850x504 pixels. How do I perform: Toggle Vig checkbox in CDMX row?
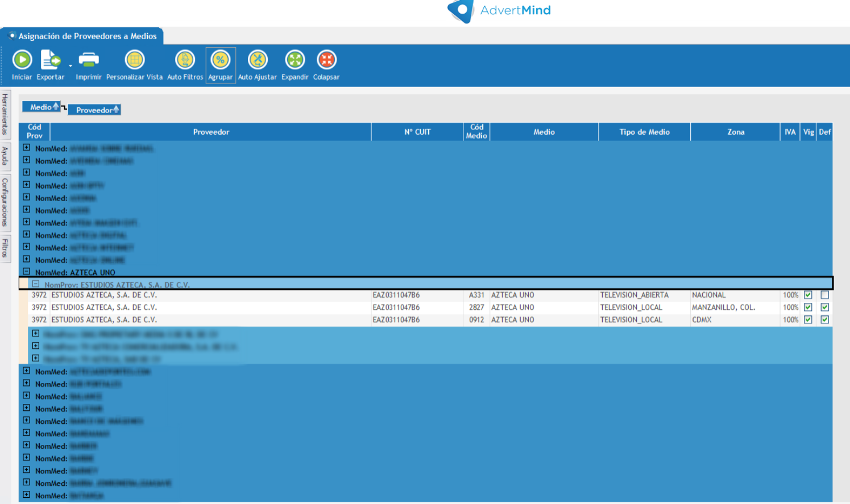coord(808,320)
